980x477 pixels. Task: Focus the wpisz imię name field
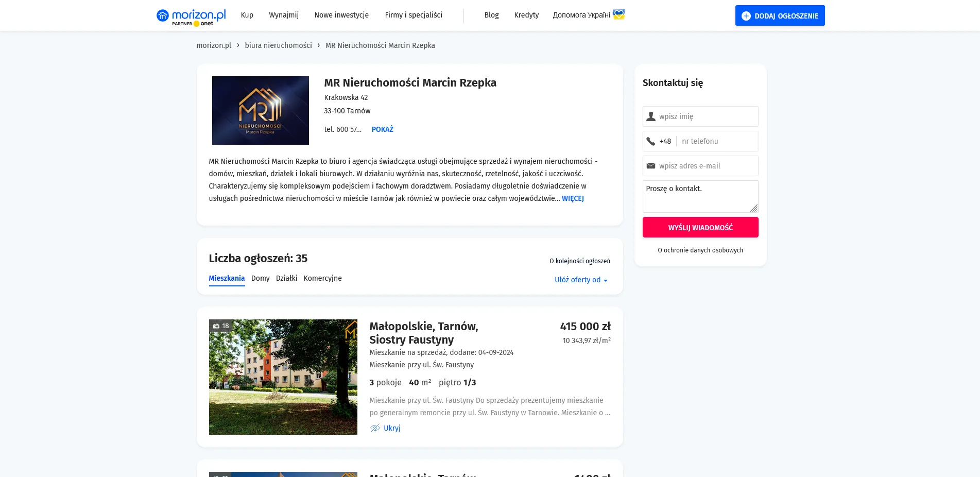click(x=700, y=116)
